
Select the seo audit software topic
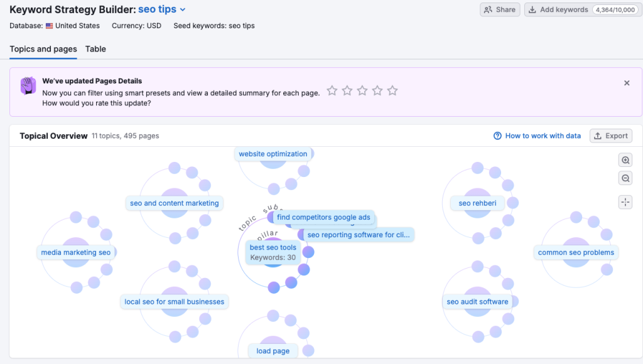(x=477, y=302)
